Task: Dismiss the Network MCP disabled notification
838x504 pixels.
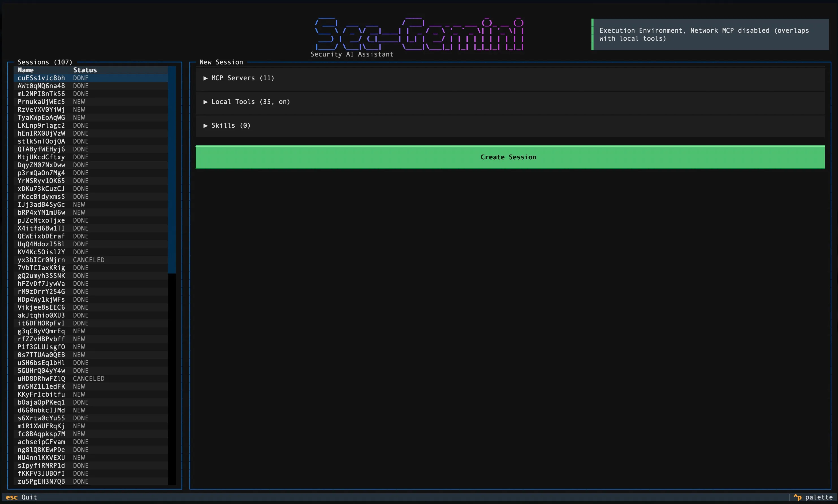Action: (x=710, y=35)
